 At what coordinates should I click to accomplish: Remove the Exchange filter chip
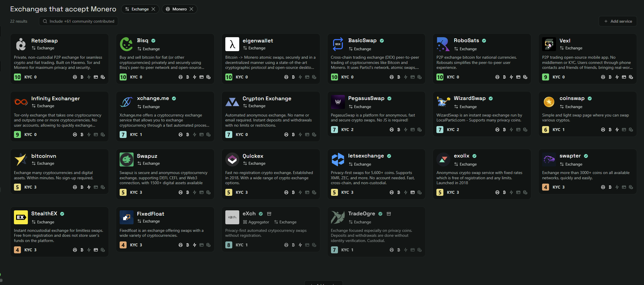(x=153, y=9)
